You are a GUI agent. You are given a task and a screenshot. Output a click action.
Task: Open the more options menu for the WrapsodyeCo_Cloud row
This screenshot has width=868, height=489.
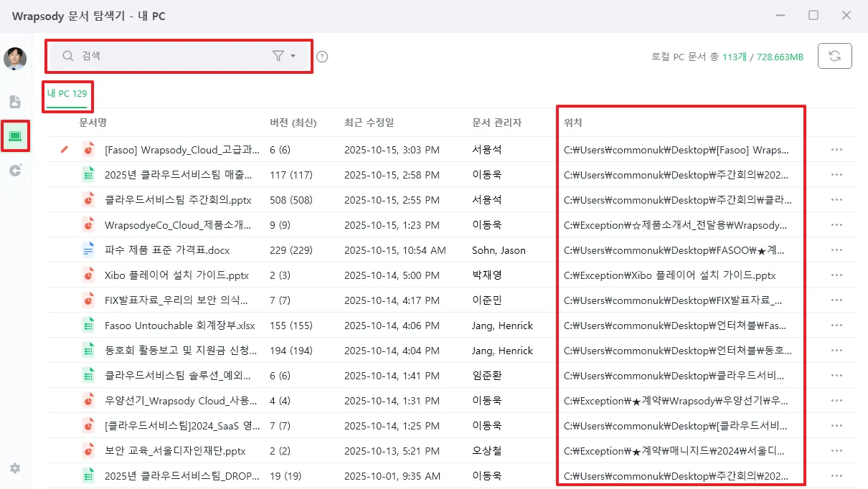(x=836, y=225)
